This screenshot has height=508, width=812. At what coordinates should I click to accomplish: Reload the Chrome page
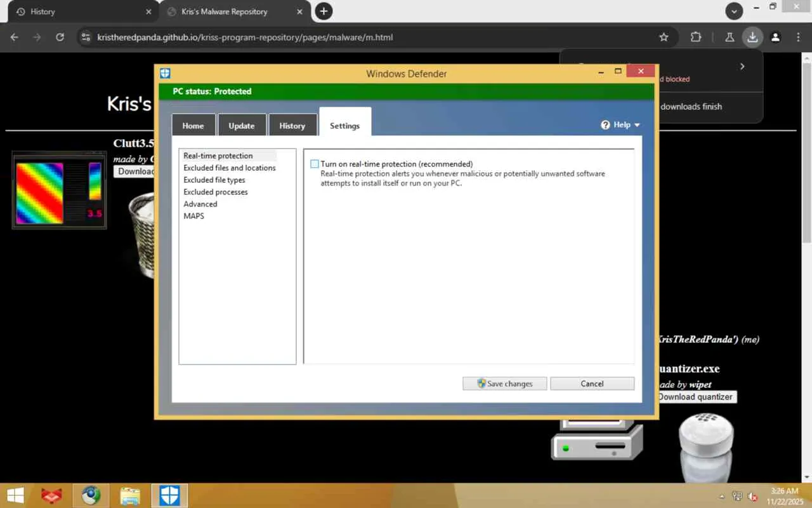pyautogui.click(x=60, y=37)
